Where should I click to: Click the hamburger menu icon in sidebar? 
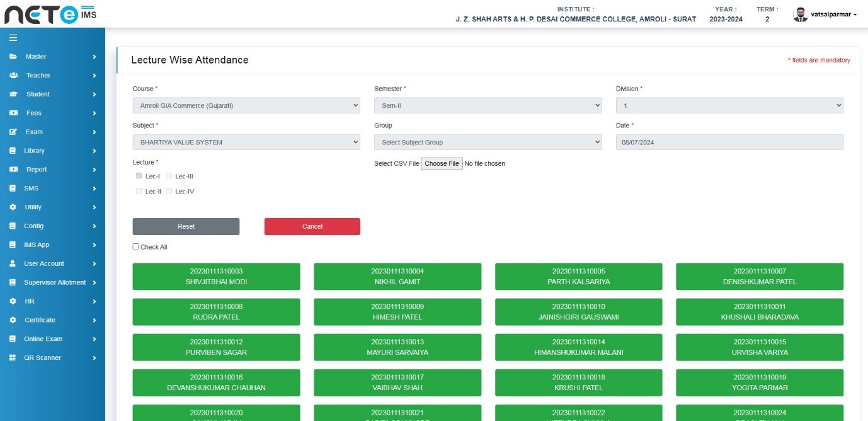13,38
